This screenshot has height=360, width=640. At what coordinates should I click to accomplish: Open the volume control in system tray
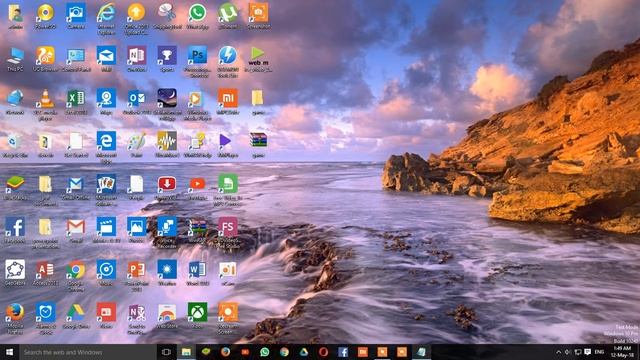[568, 352]
